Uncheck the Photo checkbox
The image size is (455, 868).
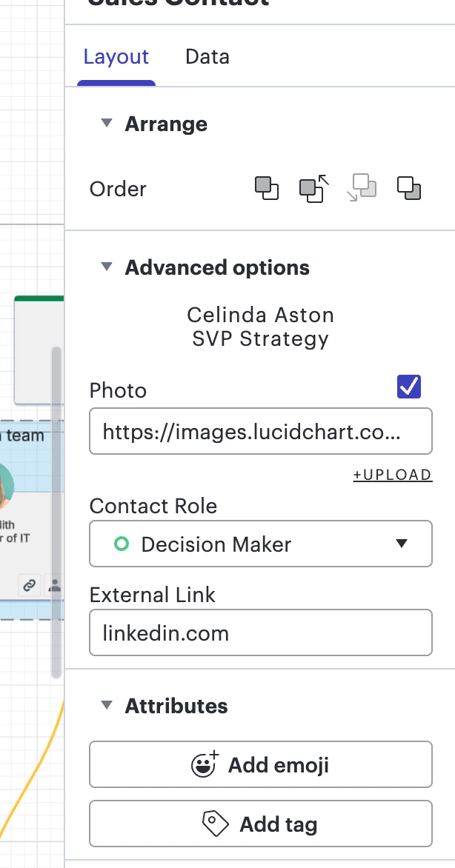409,386
